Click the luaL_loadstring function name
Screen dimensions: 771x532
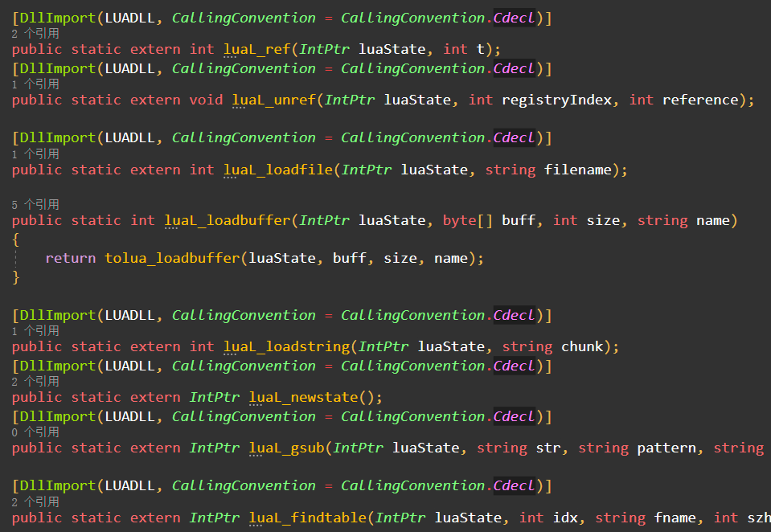pos(287,347)
